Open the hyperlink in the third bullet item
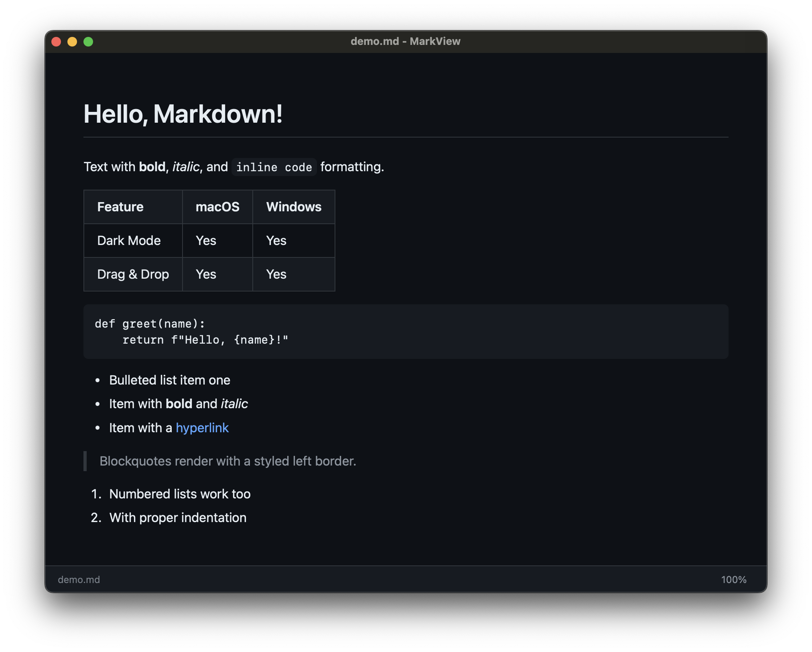 203,428
